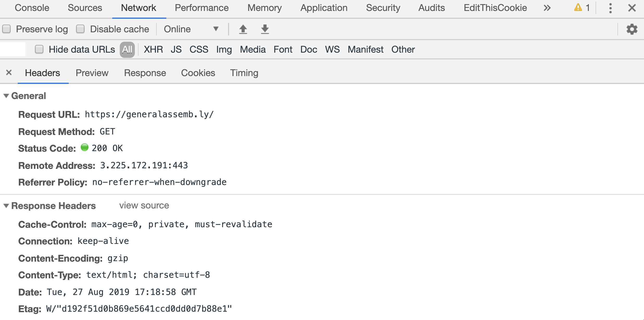Close the request details pane X
644x320 pixels.
point(9,72)
